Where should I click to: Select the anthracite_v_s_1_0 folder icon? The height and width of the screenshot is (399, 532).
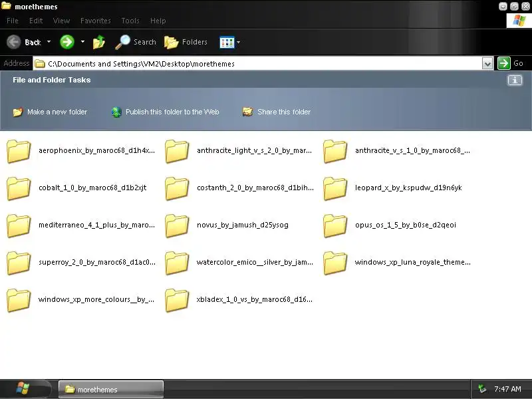point(335,151)
